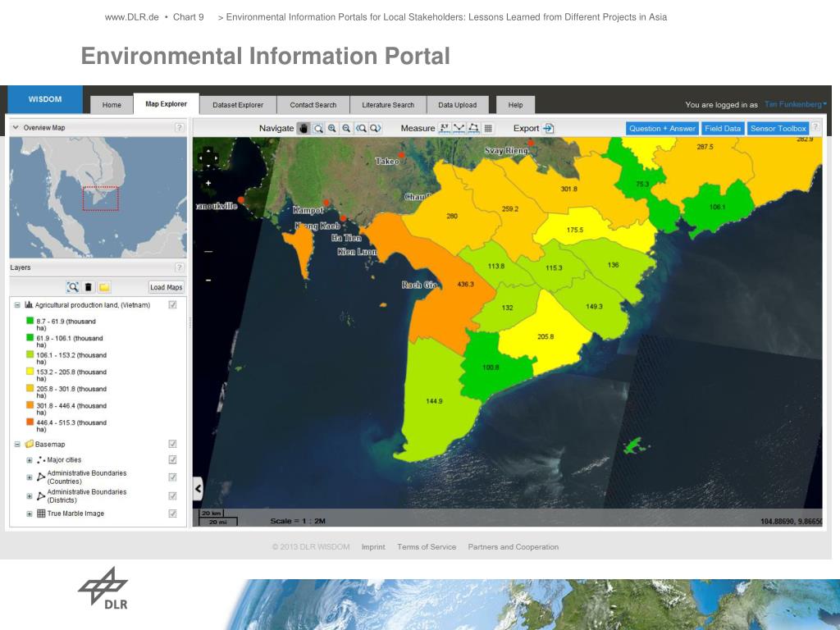Viewport: 840px width, 630px height.
Task: Open help icon beside Sensor Toolbox
Action: tap(815, 127)
